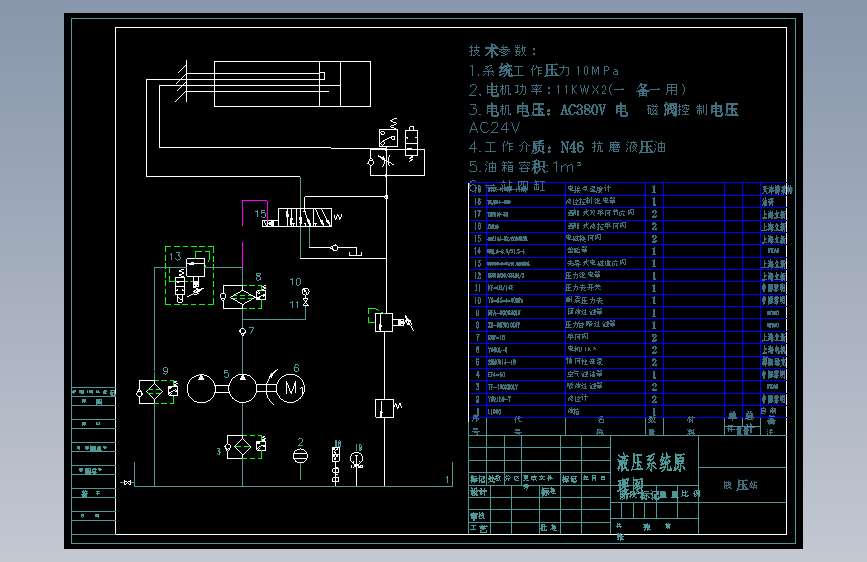
Task: Select parts list row 12 压力继电器
Action: click(628, 275)
